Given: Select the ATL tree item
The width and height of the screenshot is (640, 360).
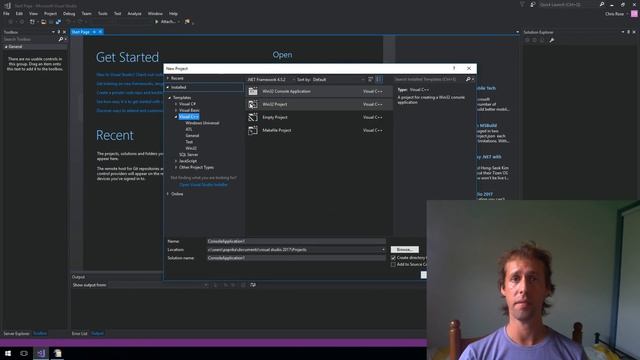Looking at the screenshot, I should [x=189, y=129].
